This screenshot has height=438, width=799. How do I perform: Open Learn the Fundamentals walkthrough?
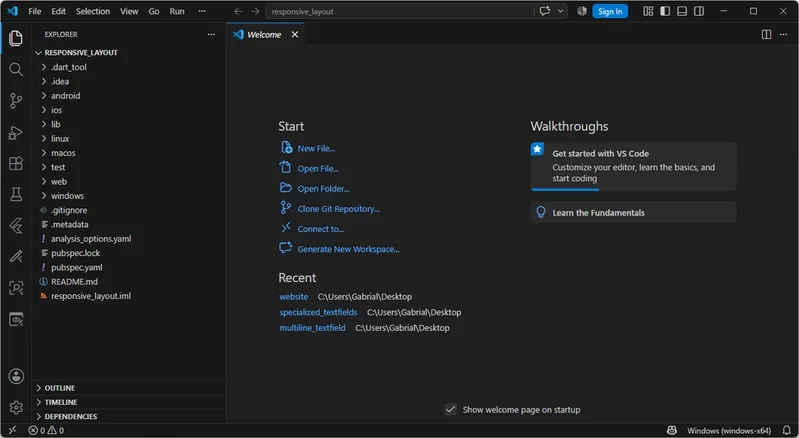[633, 213]
